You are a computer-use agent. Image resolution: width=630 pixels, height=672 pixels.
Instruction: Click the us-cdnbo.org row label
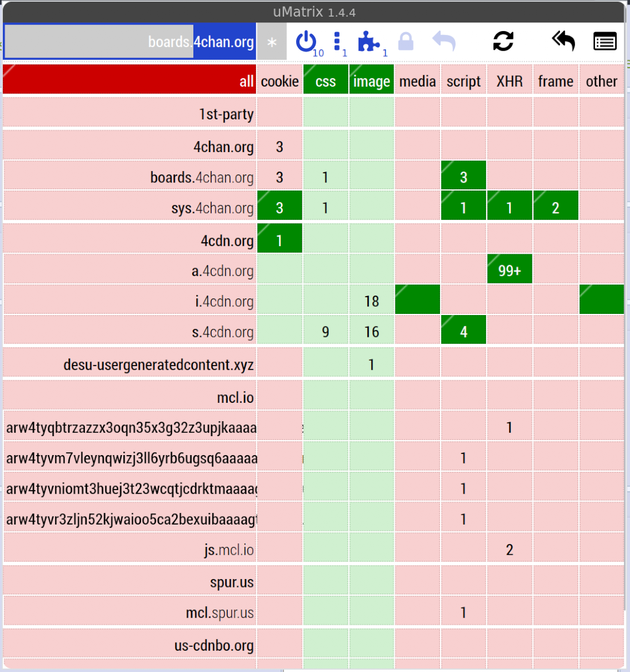pyautogui.click(x=130, y=644)
